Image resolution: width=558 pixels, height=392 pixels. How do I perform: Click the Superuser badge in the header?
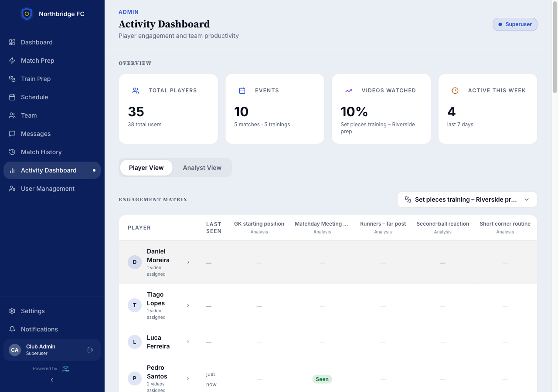click(515, 24)
